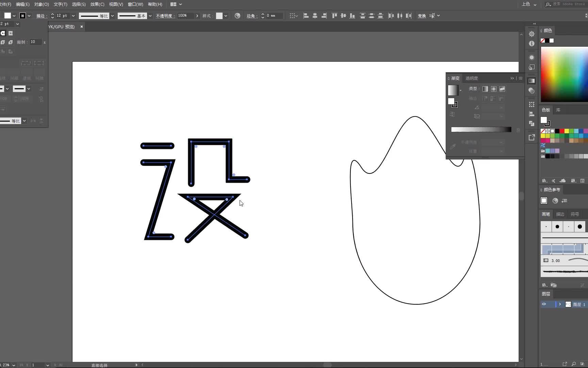Screen dimensions: 588x368
Task: Click the horizontal distribute right icon
Action: [x=409, y=16]
